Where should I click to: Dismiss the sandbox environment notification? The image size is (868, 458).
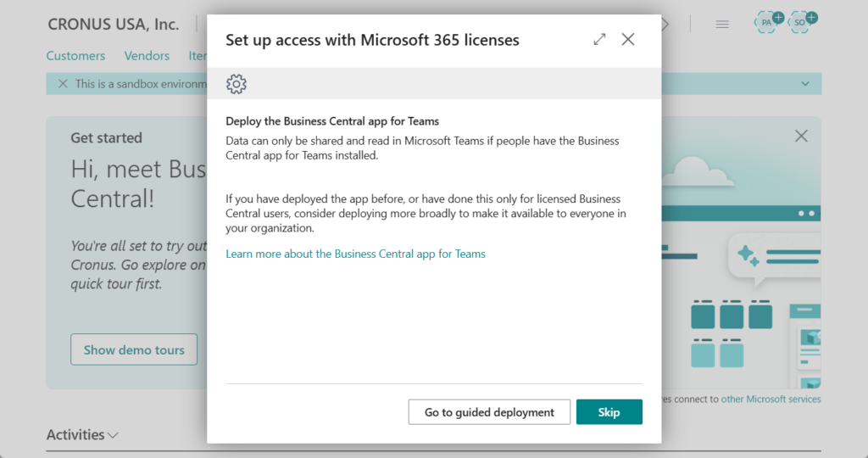point(62,84)
